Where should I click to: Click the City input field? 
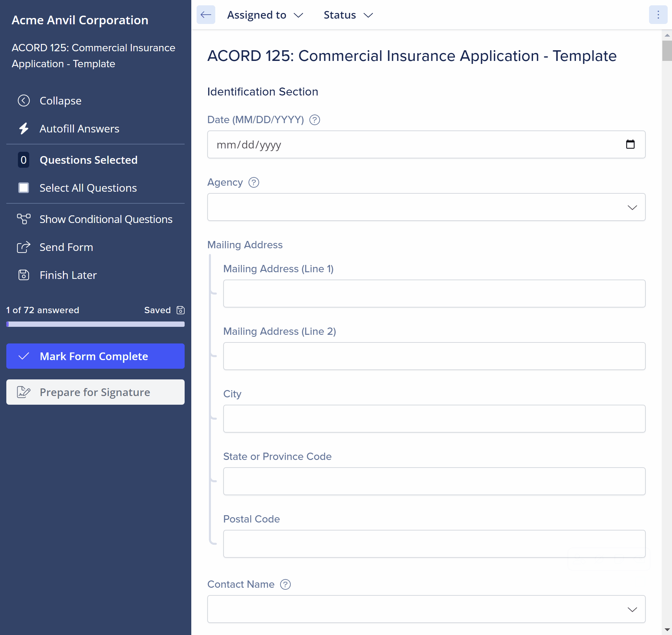pyautogui.click(x=434, y=419)
